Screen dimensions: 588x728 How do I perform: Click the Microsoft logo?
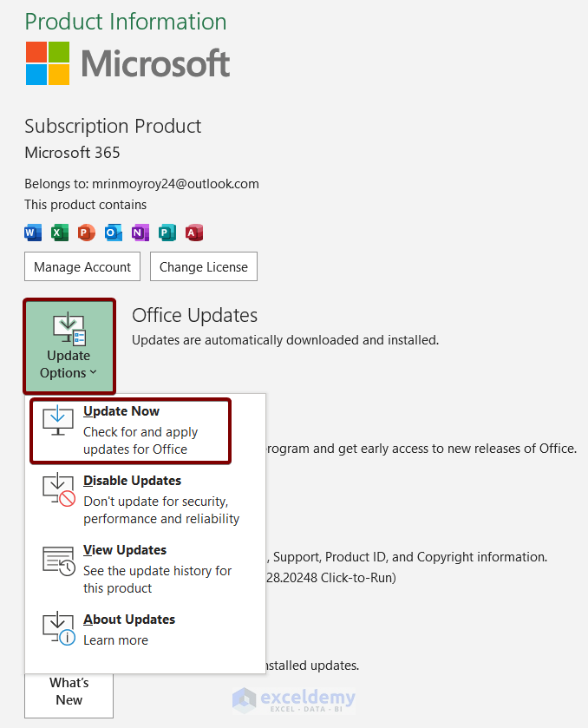pyautogui.click(x=127, y=62)
